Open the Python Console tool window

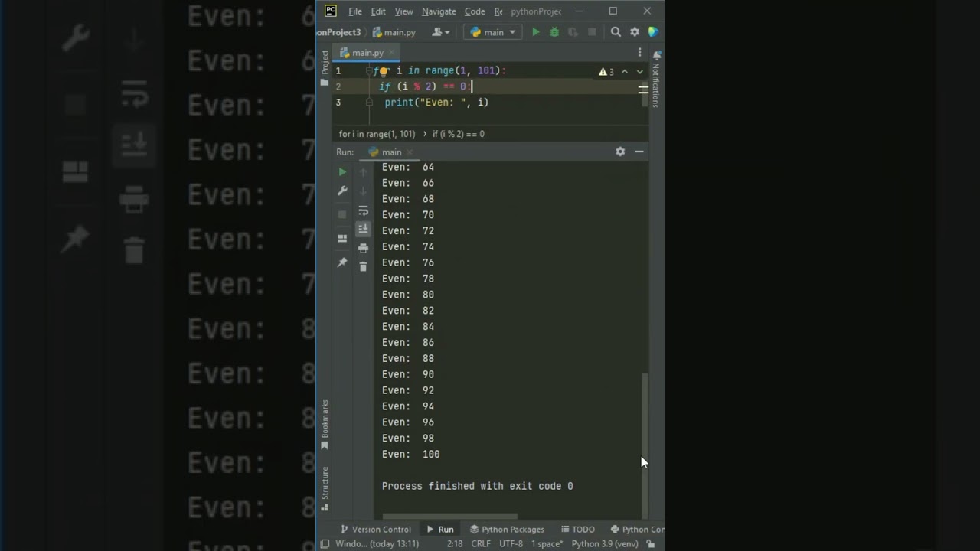coord(637,530)
